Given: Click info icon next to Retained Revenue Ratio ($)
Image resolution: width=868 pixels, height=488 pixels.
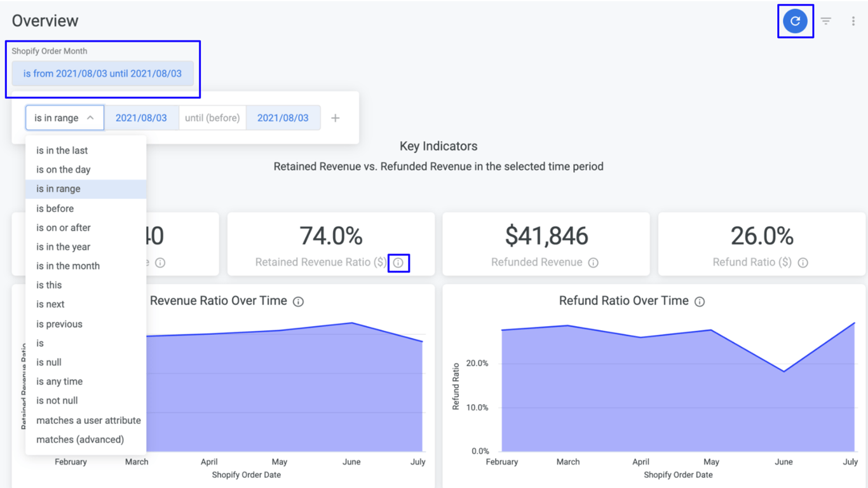Looking at the screenshot, I should point(398,262).
